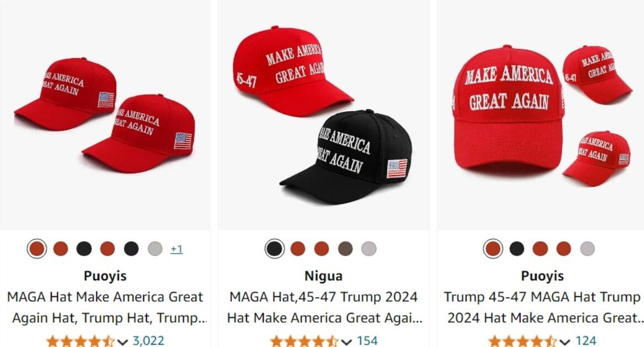Image resolution: width=644 pixels, height=347 pixels.
Task: Open the 124 reviews link
Action: coord(586,341)
